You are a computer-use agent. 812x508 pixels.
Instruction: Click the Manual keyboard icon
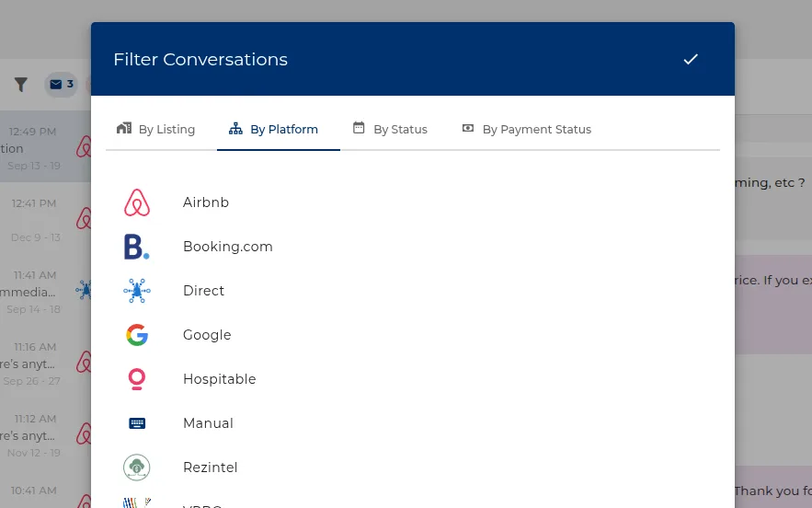[137, 423]
